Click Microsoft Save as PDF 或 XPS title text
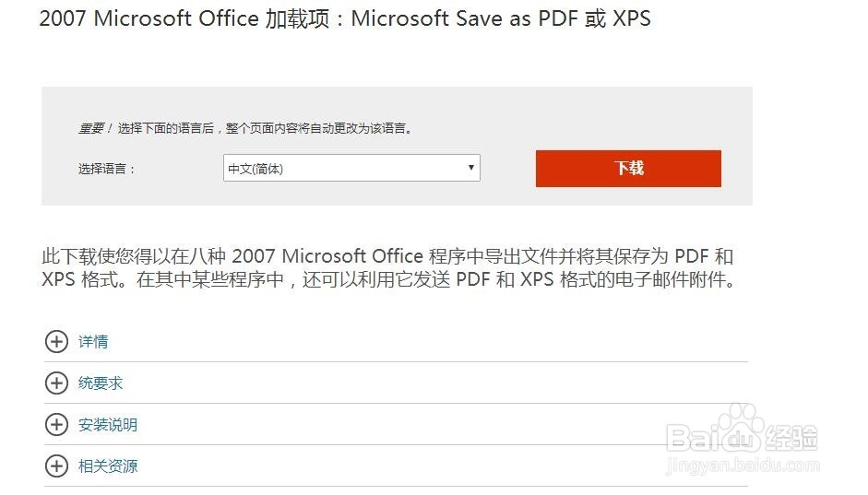Screen dimensions: 868x495 (501, 18)
